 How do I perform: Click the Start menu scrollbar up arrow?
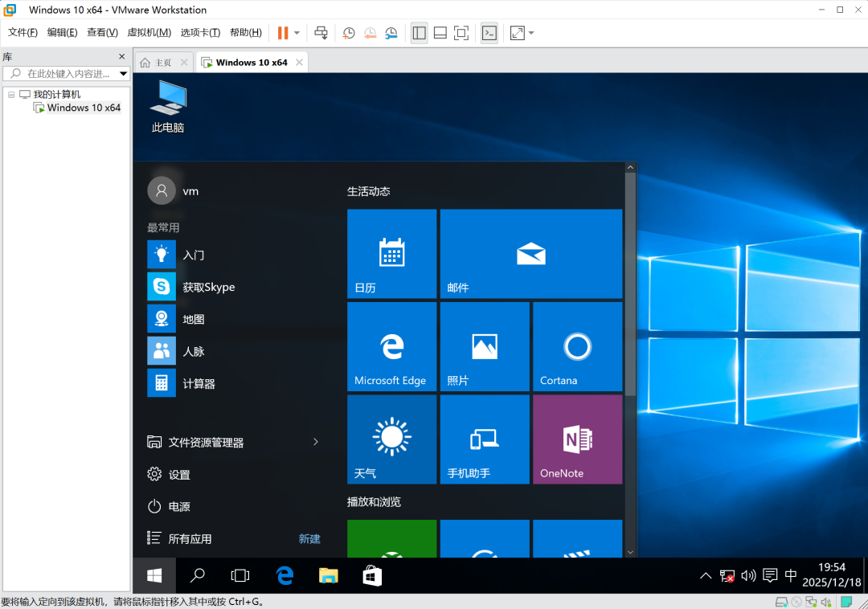tap(630, 167)
